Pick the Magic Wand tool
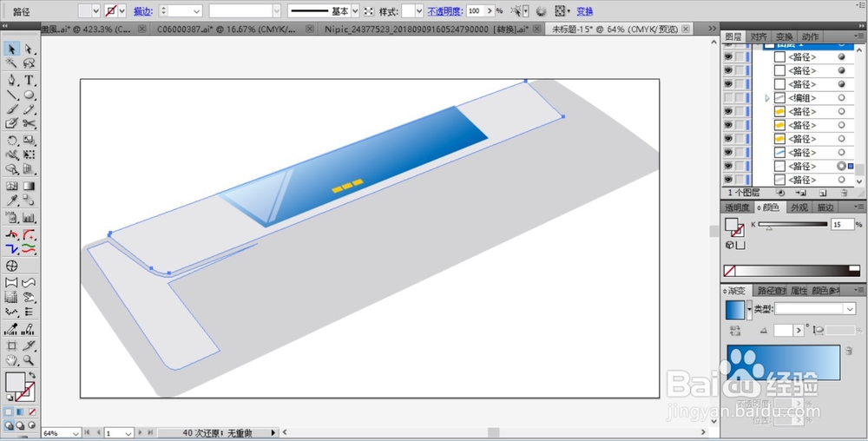 pos(11,63)
